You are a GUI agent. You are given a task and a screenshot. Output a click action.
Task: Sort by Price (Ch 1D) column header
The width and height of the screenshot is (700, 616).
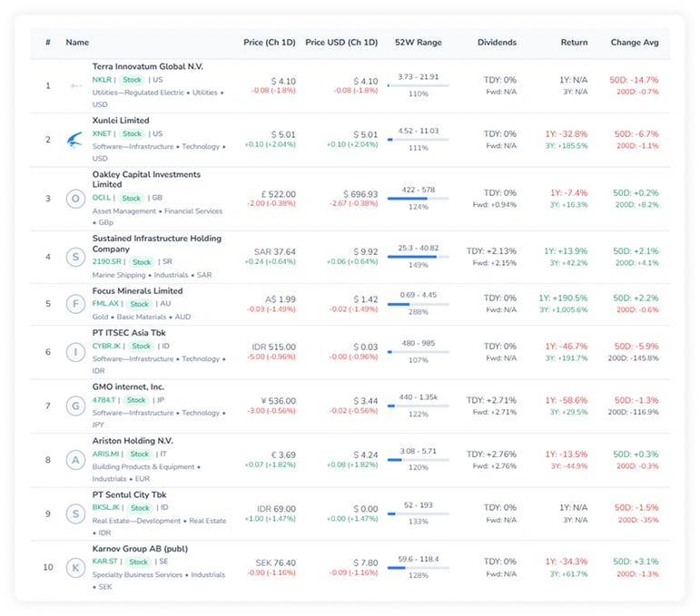270,43
